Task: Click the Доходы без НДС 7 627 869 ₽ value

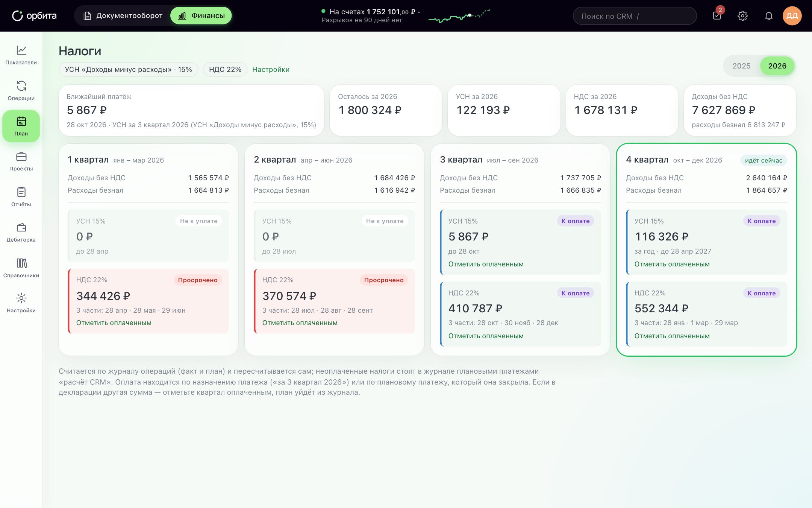Action: pos(723,110)
